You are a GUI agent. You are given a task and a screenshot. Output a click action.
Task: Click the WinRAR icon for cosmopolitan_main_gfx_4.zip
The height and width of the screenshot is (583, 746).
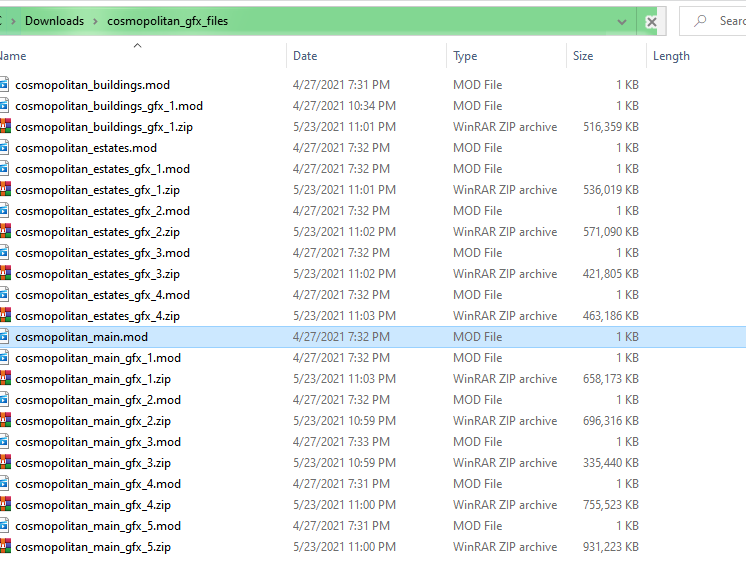pos(5,505)
